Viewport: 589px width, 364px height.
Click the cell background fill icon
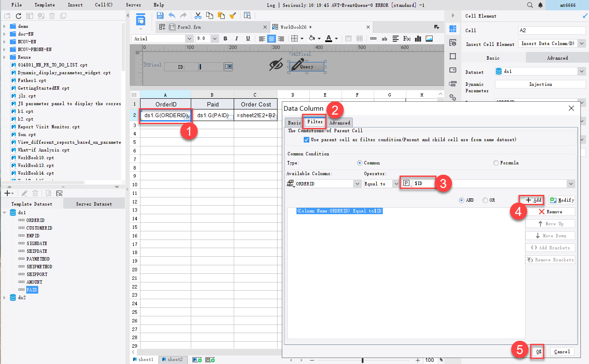pyautogui.click(x=312, y=38)
